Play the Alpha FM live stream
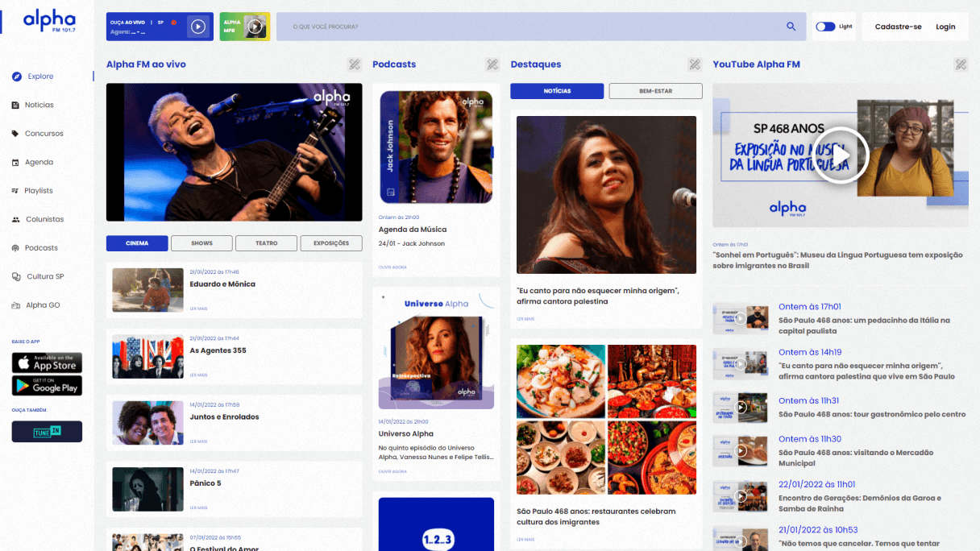The height and width of the screenshot is (551, 980). click(x=197, y=27)
